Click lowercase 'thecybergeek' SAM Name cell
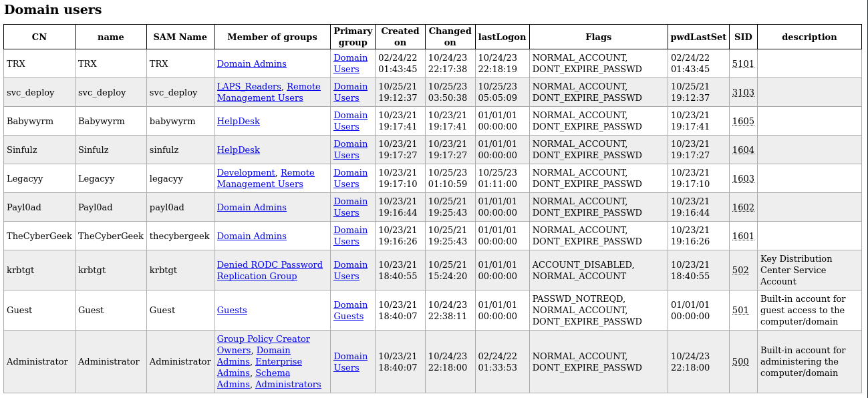Screen dimensions: 868x398 click(x=180, y=236)
